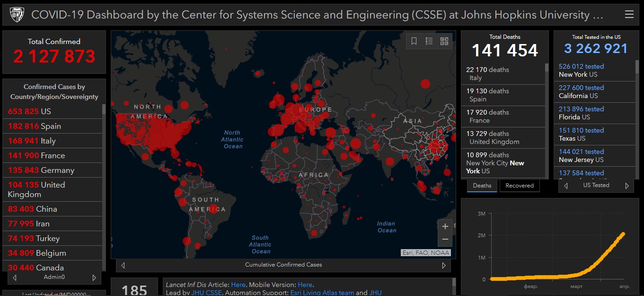The width and height of the screenshot is (644, 296).
Task: Click the bookmark icon on the map
Action: pos(414,41)
